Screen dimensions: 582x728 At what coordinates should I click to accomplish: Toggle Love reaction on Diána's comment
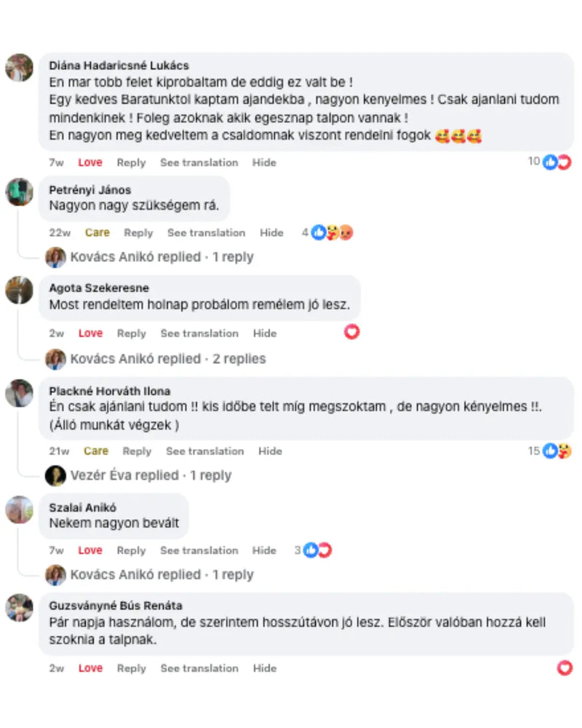90,162
